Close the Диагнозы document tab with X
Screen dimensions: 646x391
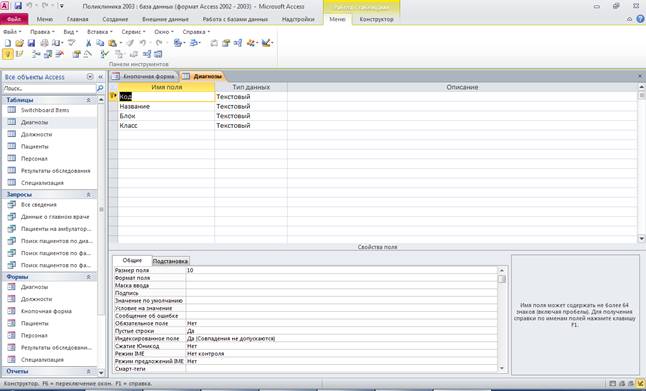640,76
